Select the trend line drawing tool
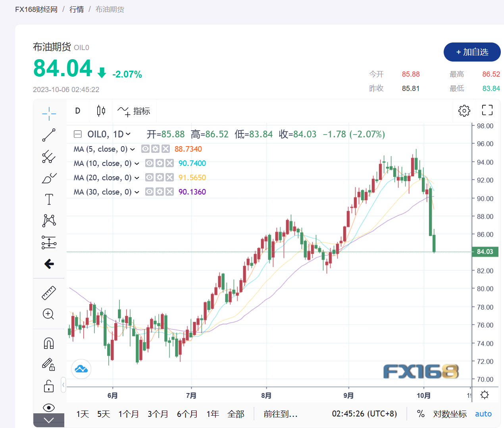 (x=49, y=135)
